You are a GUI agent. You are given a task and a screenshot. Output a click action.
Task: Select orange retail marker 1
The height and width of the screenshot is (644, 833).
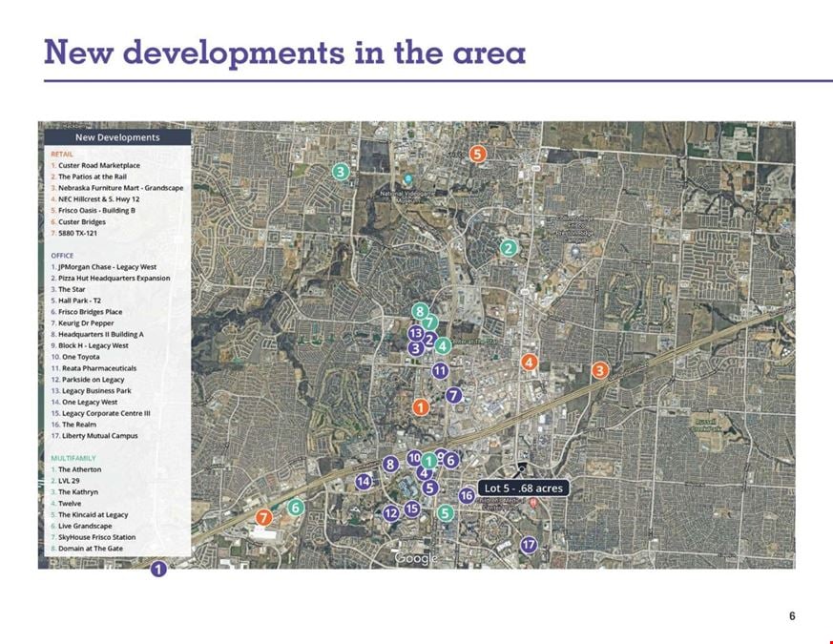tap(421, 407)
